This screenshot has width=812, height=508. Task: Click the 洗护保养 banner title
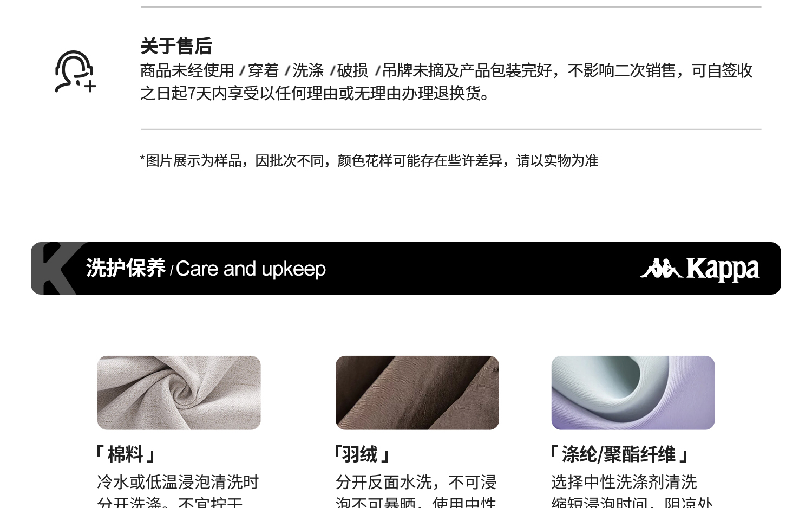pyautogui.click(x=126, y=268)
